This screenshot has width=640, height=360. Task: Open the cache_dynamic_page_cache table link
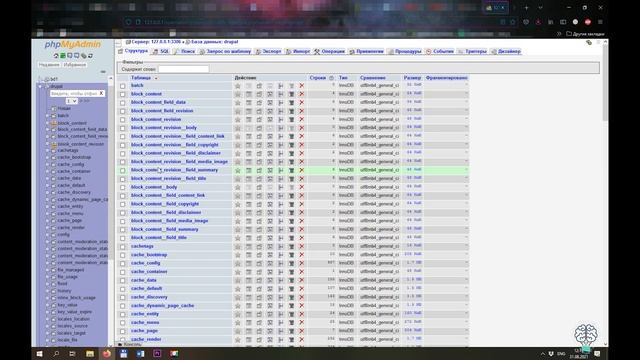tap(162, 306)
